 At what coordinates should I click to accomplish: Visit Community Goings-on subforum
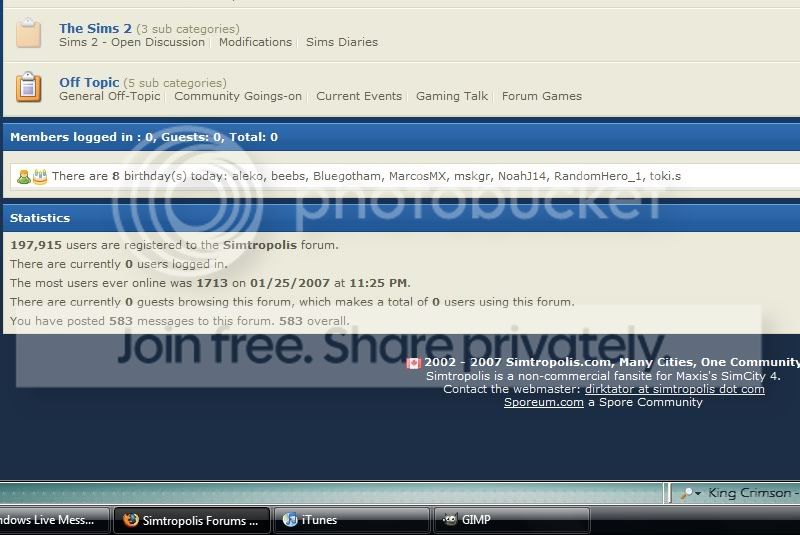238,96
